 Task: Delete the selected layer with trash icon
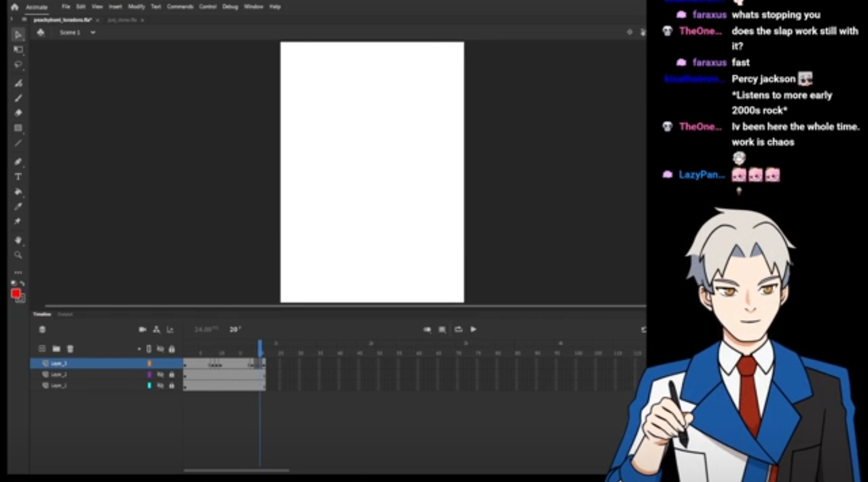(x=70, y=349)
